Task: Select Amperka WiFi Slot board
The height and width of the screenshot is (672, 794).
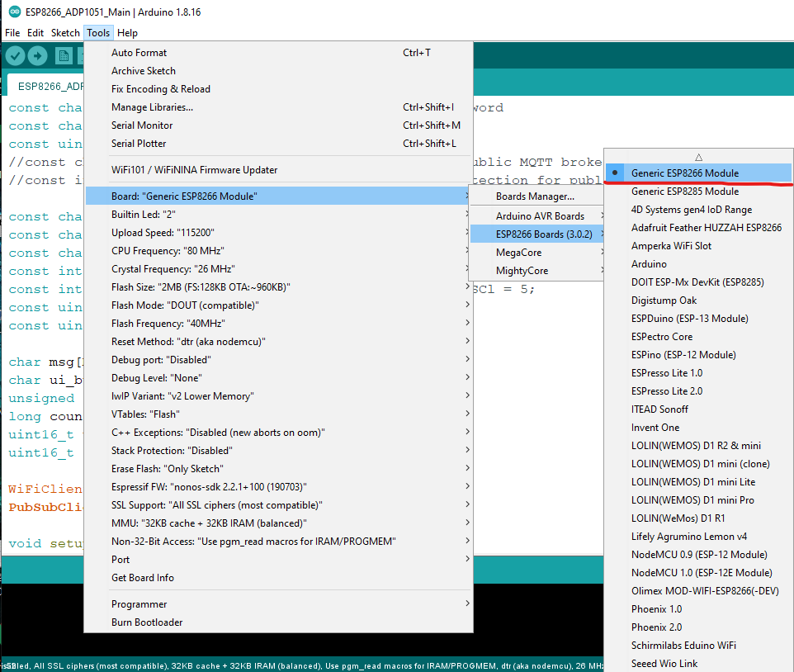Action: coord(699,246)
